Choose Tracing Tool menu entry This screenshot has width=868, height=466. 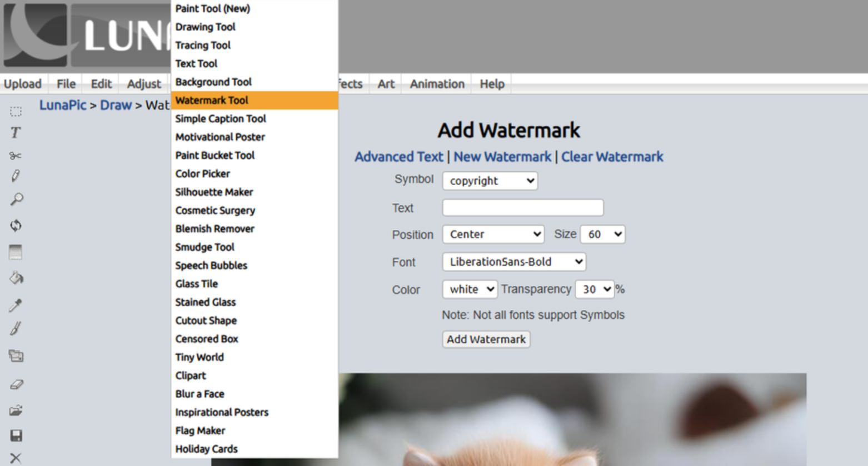[255, 46]
